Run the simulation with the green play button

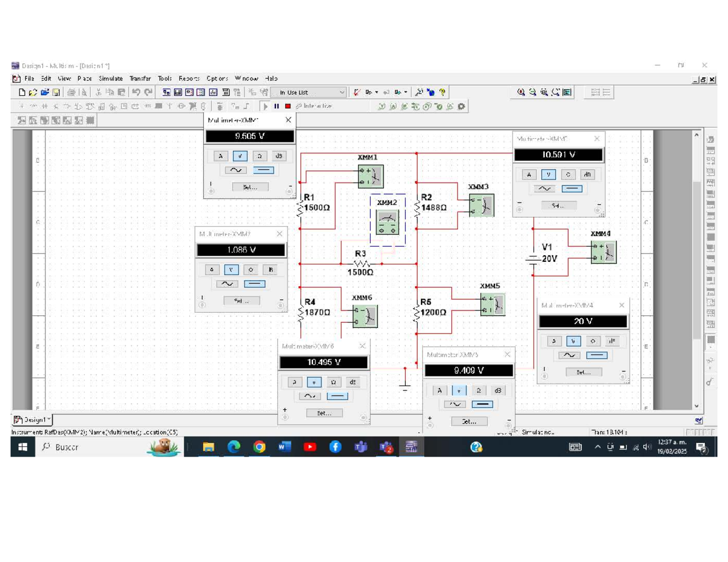pyautogui.click(x=266, y=106)
